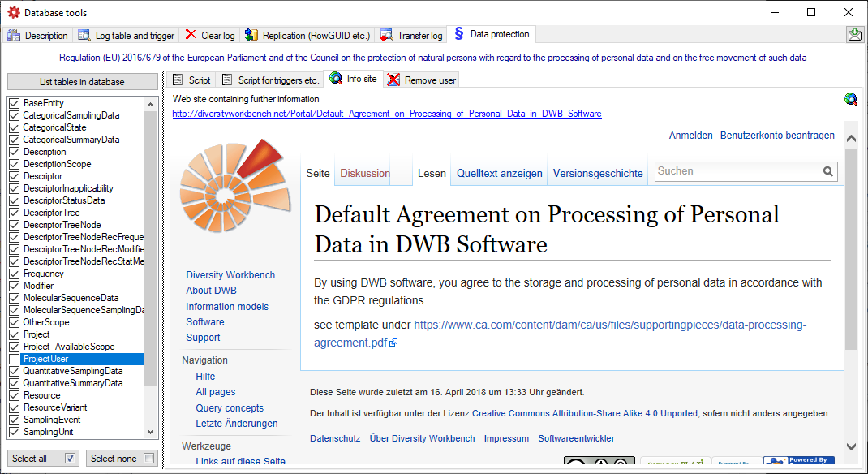Uncheck the BaseEntity checkbox
This screenshot has width=868, height=474.
[x=15, y=103]
